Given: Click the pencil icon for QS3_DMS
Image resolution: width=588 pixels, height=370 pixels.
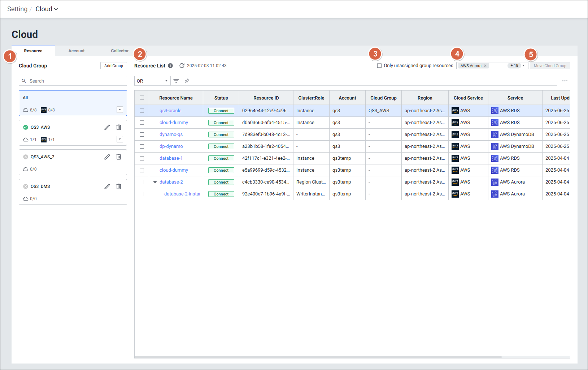Looking at the screenshot, I should coord(107,186).
